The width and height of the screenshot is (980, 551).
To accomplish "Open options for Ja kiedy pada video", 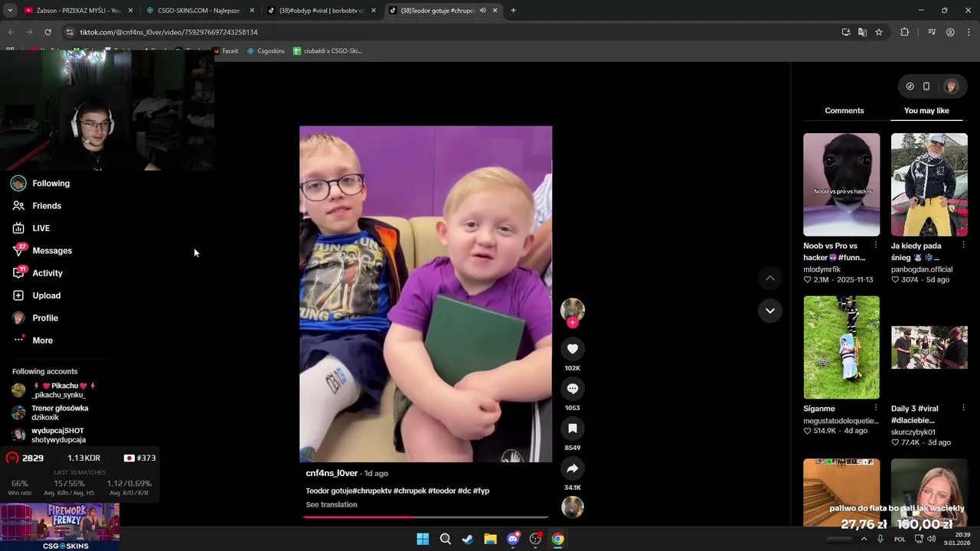I will coord(963,246).
